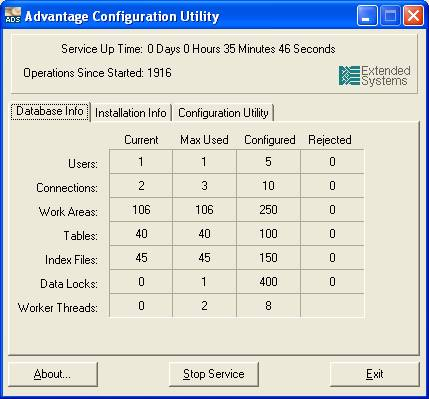Click the configured Work Areas value 250
The width and height of the screenshot is (429, 399).
pyautogui.click(x=268, y=210)
